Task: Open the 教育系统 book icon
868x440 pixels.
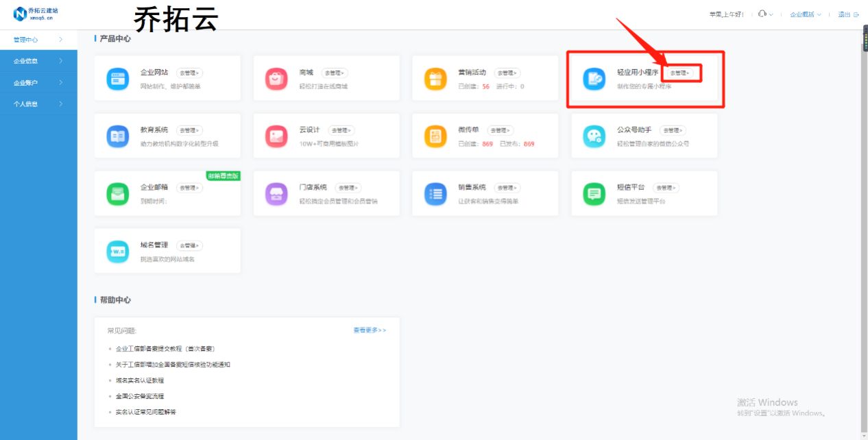Action: coord(118,135)
